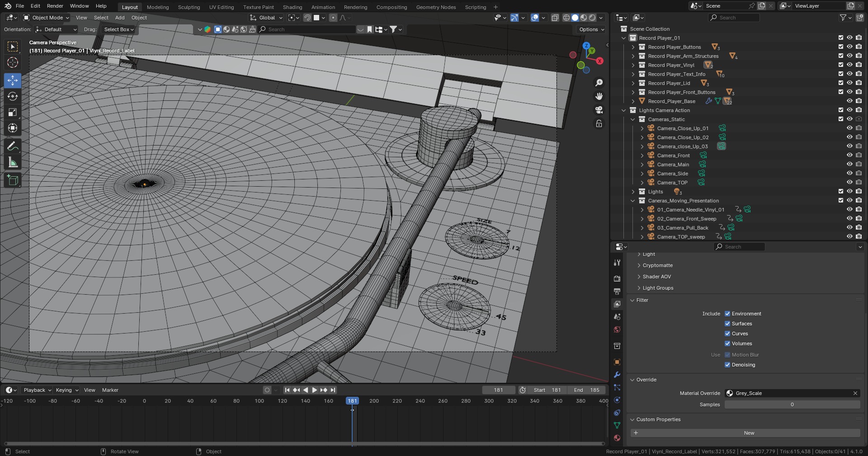Switch to wireframe viewport shading
868x456 pixels.
click(566, 18)
